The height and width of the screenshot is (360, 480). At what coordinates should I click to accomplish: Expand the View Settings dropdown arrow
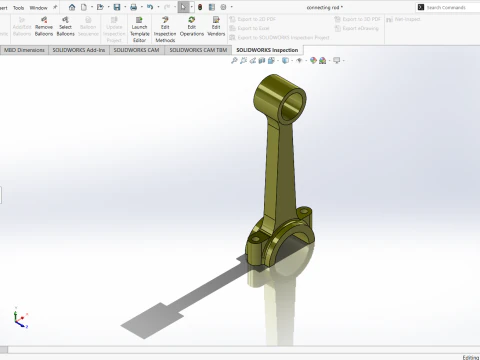343,61
